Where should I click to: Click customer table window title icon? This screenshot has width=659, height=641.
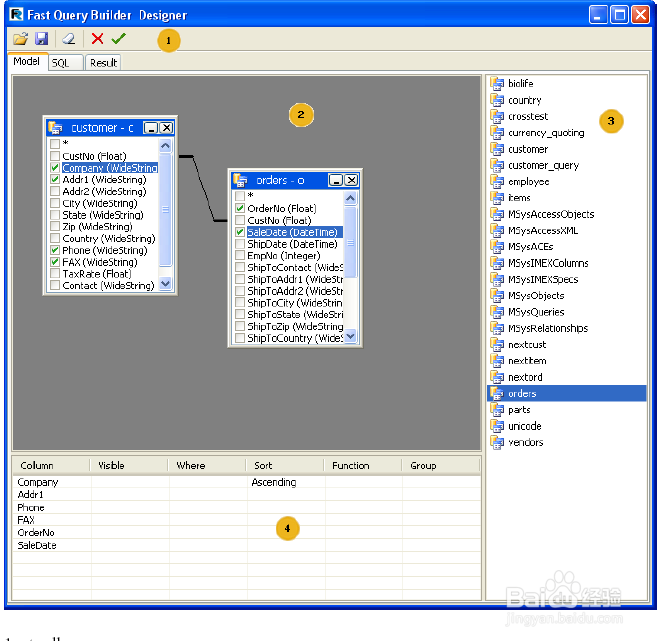[x=55, y=127]
